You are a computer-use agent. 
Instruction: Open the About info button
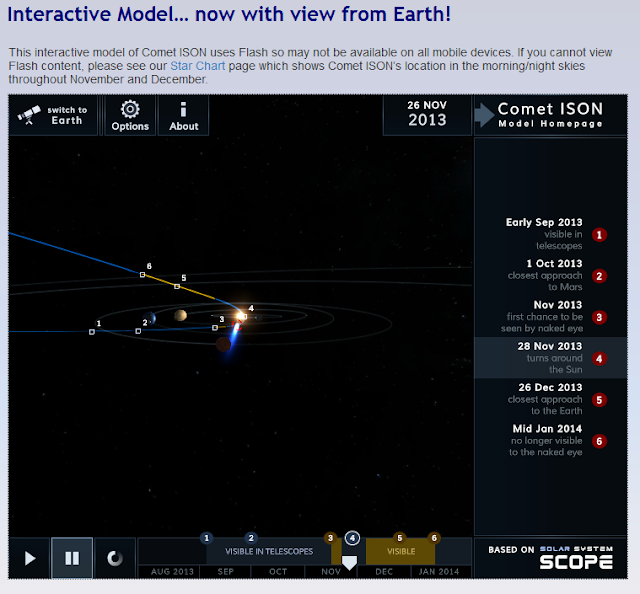[x=184, y=116]
